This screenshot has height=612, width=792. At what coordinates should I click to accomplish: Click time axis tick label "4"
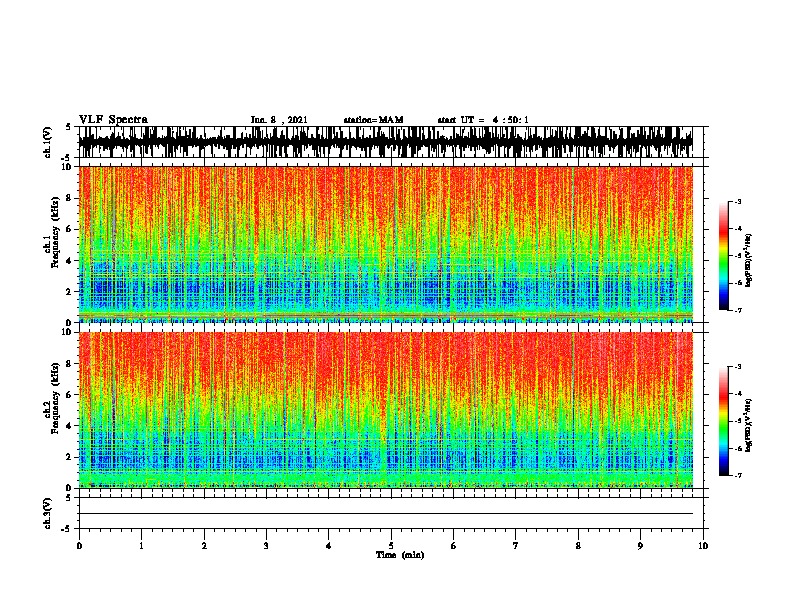[329, 546]
